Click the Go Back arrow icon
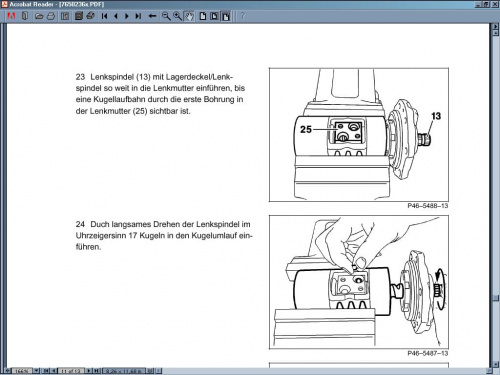The image size is (500, 375). 152,16
